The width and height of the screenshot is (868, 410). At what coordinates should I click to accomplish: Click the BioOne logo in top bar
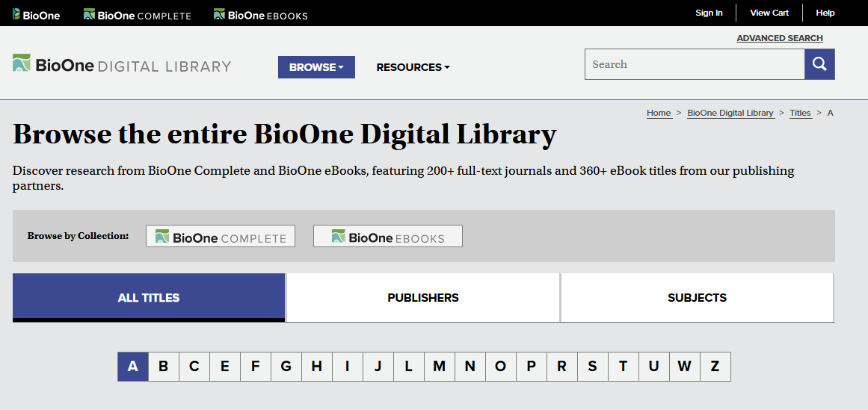tap(36, 14)
